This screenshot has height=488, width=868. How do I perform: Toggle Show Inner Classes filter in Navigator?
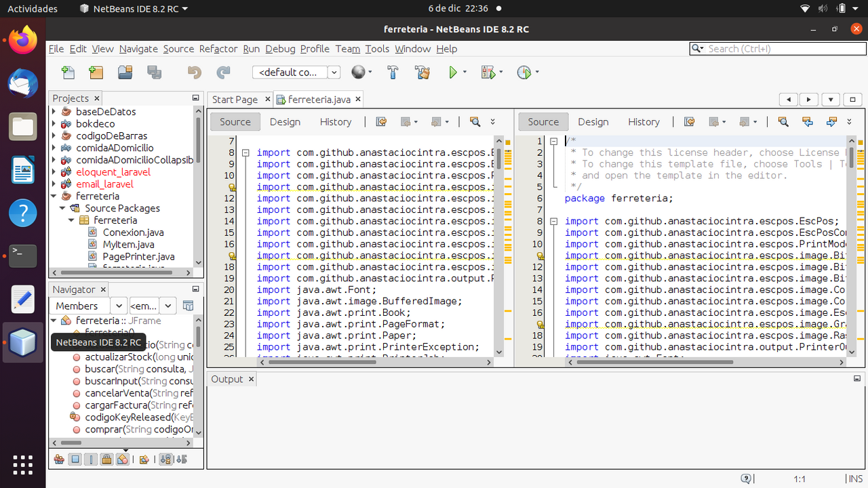(x=122, y=460)
